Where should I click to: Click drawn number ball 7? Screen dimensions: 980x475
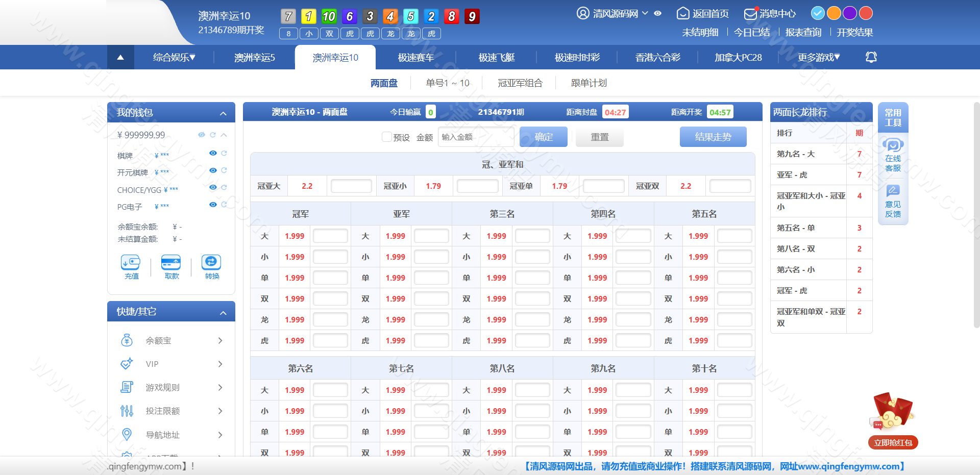288,16
